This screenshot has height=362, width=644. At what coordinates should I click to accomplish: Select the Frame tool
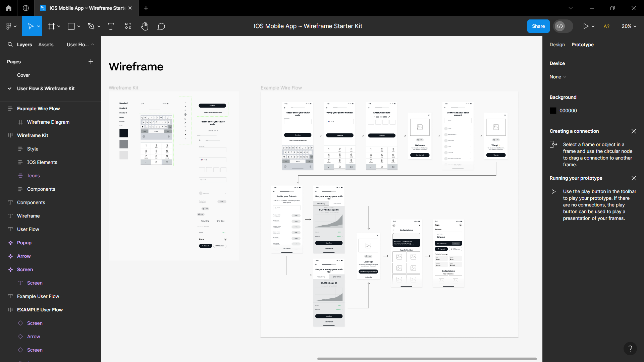click(52, 26)
